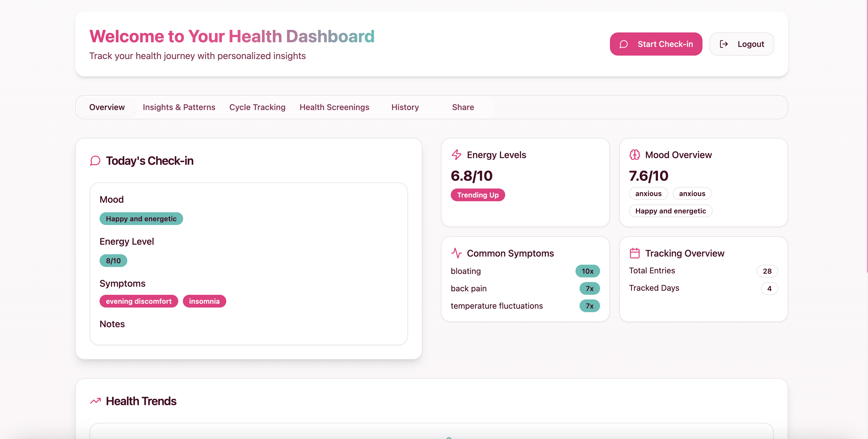This screenshot has height=439, width=868.
Task: Switch to the Insights & Patterns tab
Action: 179,107
